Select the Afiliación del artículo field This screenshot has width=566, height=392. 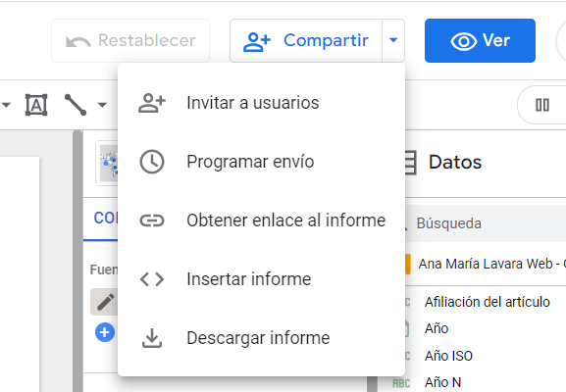[487, 302]
